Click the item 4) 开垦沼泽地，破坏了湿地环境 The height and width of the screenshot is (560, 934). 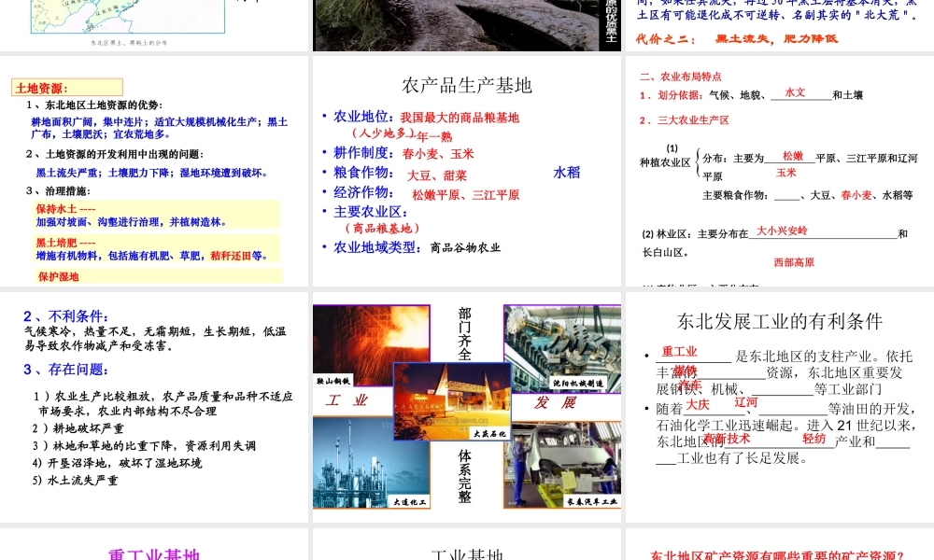click(x=118, y=463)
